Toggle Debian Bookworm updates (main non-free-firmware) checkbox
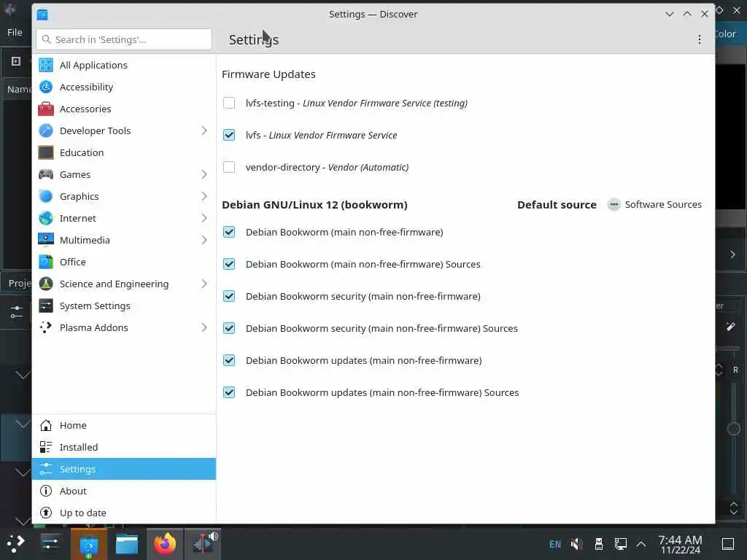The height and width of the screenshot is (560, 747). click(229, 360)
